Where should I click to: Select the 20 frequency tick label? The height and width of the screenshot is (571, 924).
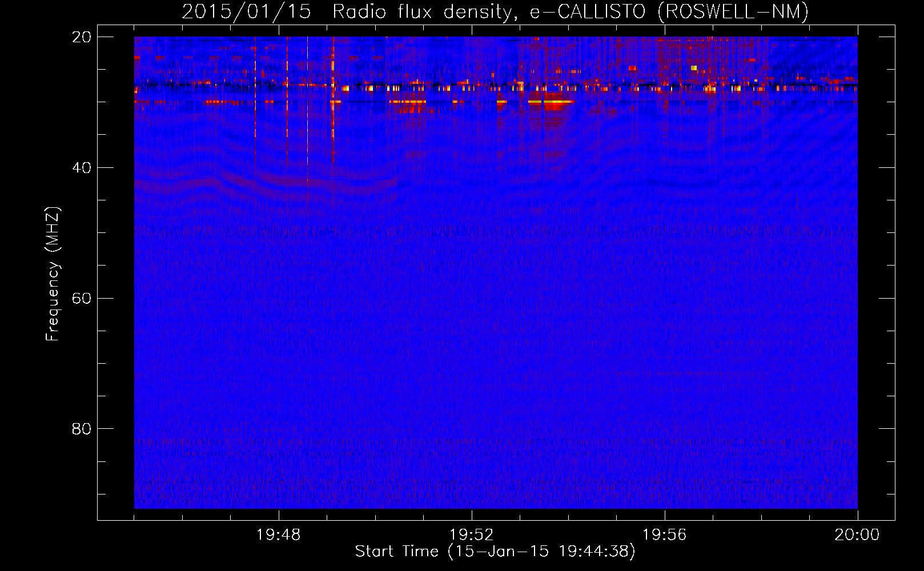(82, 37)
